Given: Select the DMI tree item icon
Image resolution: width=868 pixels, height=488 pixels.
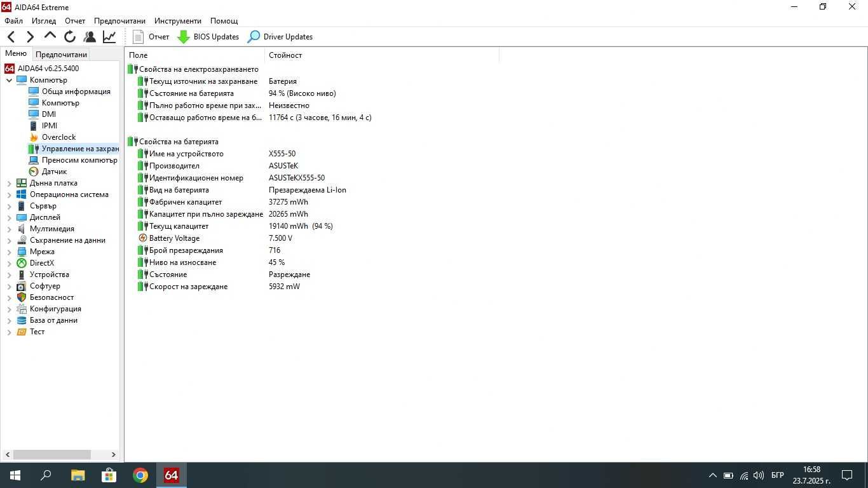Looking at the screenshot, I should 34,114.
